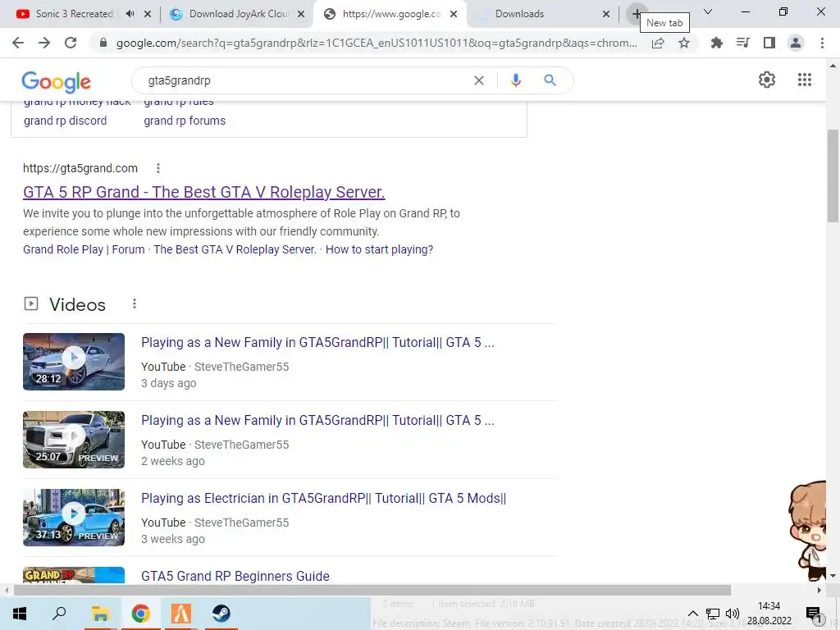Select the google.com search tab

pos(391,14)
